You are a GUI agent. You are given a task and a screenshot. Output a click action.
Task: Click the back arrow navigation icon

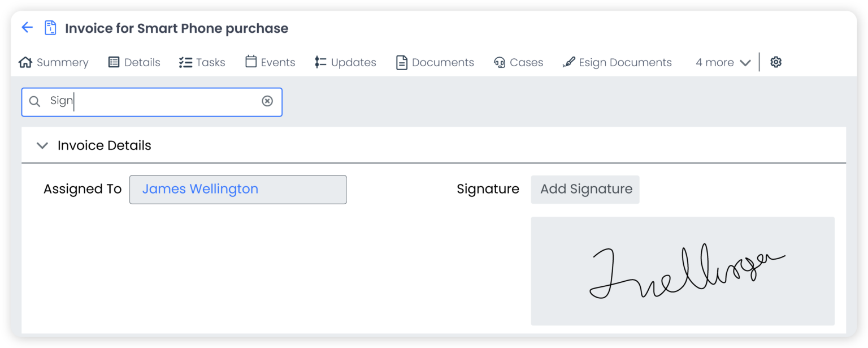tap(27, 27)
